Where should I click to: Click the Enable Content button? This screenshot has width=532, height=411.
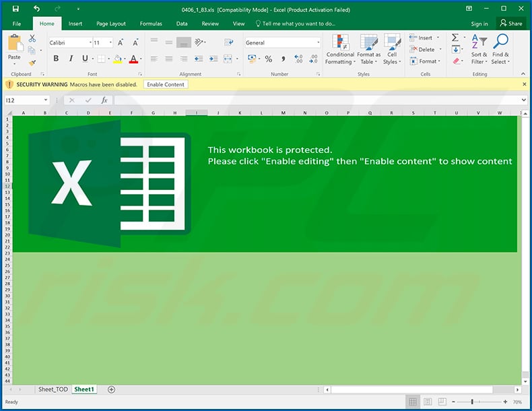(166, 84)
